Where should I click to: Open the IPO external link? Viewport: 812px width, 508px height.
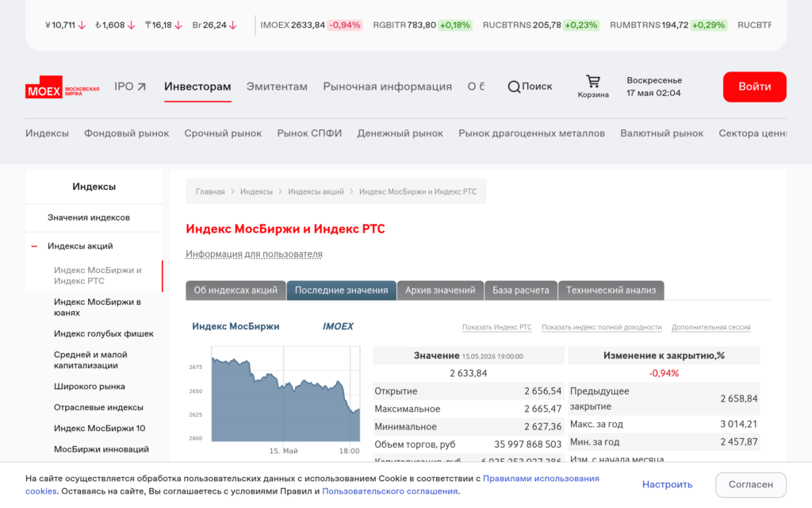(130, 87)
